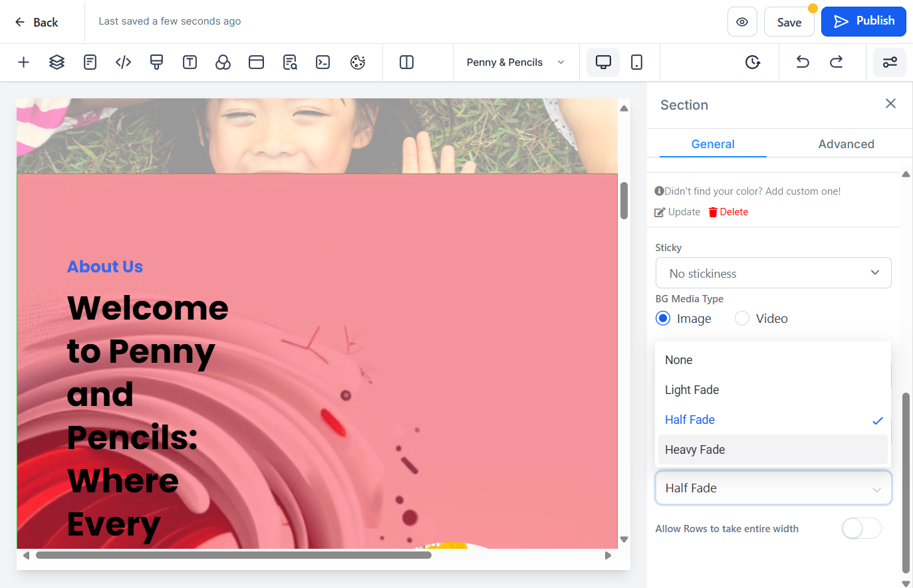Click the window popup icon

(x=256, y=62)
